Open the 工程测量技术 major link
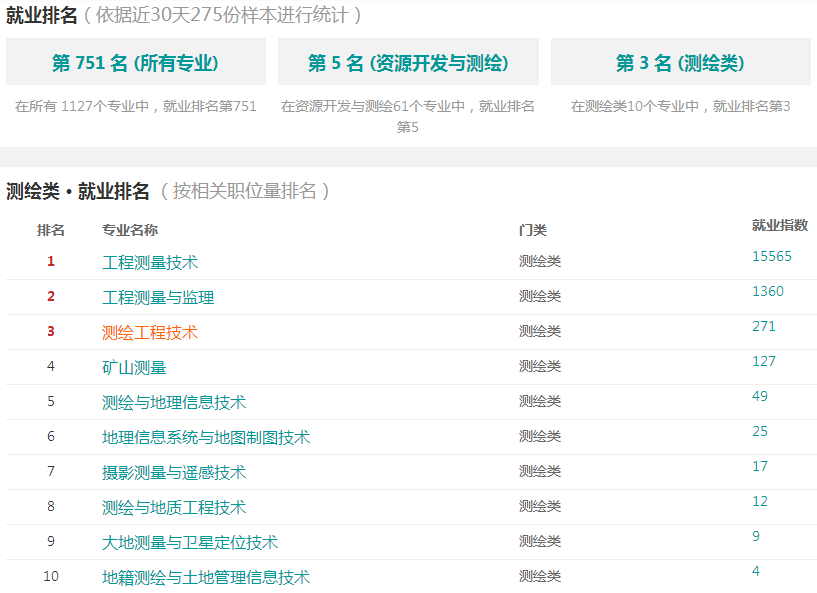 [150, 263]
